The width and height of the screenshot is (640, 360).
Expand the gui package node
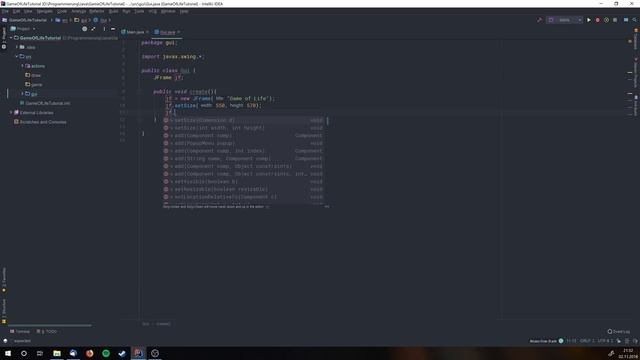coord(22,94)
